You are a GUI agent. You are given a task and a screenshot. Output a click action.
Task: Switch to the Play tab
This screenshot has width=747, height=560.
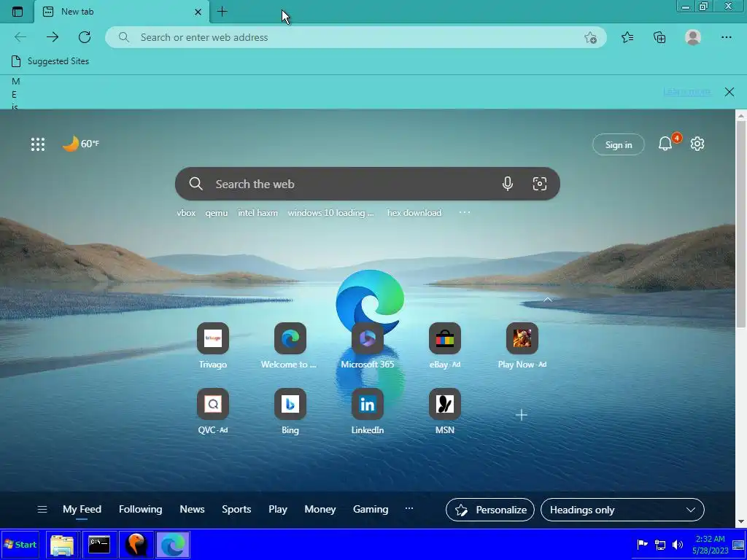278,509
